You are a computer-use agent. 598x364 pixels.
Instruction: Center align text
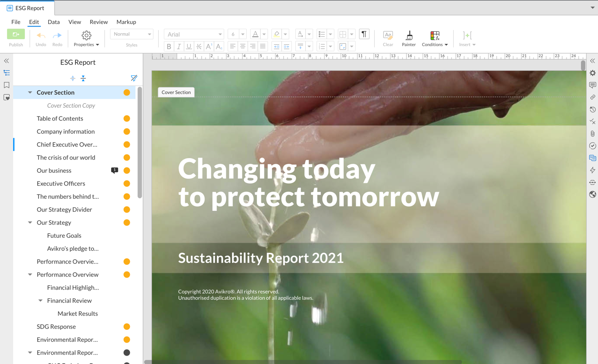(243, 46)
